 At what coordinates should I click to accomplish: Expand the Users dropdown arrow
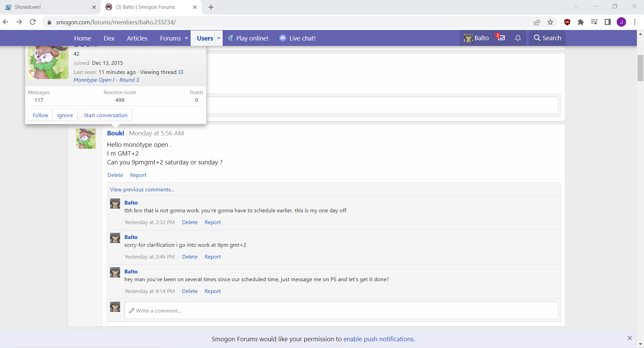(219, 38)
